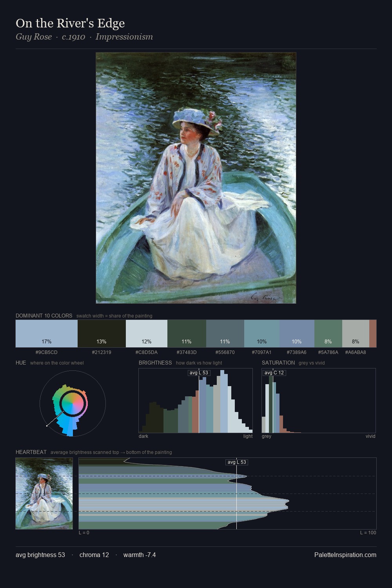This screenshot has width=392, height=588.
Task: Click the 'vivid' axis label
Action: click(x=370, y=436)
